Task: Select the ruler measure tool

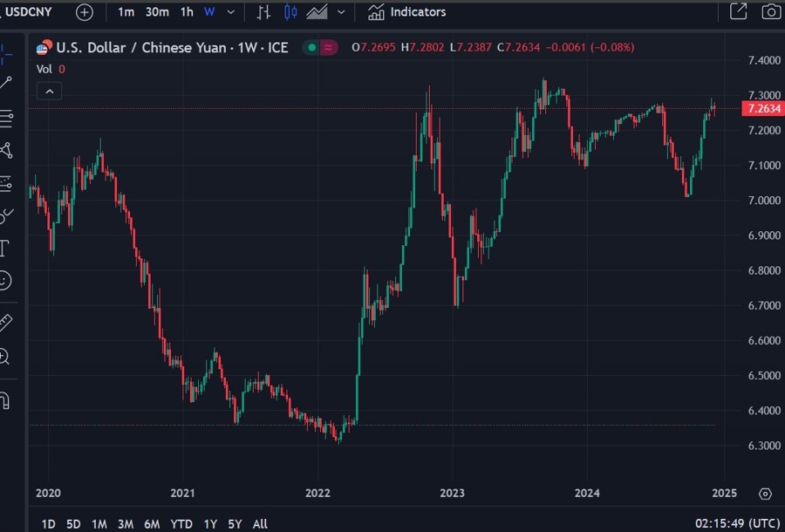Action: (x=5, y=323)
